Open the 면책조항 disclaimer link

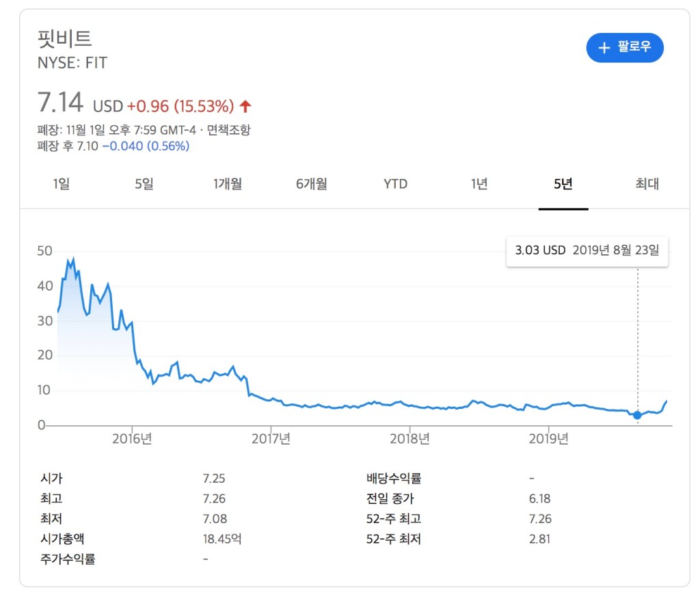pos(229,130)
